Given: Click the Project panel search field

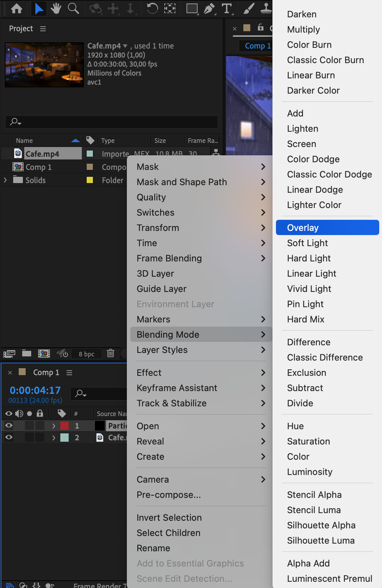Looking at the screenshot, I should pos(112,122).
